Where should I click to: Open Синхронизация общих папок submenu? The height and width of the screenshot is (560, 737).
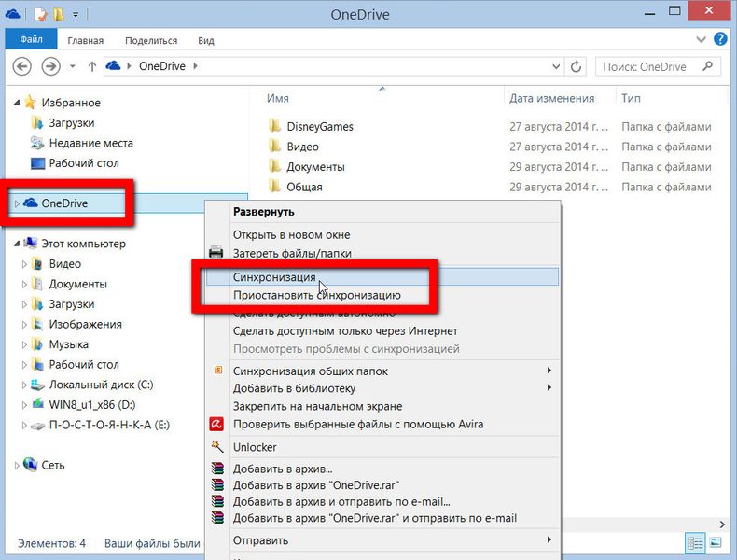point(382,371)
